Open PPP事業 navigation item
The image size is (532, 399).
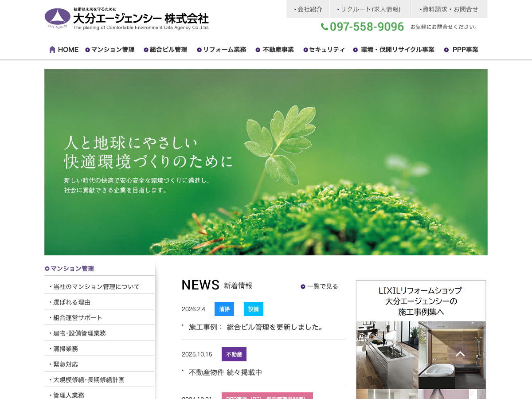point(461,50)
